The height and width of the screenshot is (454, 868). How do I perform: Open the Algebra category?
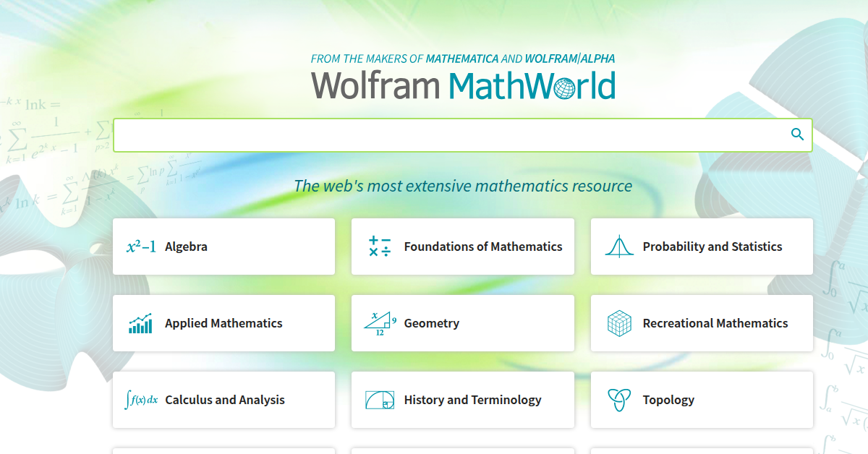tap(186, 247)
